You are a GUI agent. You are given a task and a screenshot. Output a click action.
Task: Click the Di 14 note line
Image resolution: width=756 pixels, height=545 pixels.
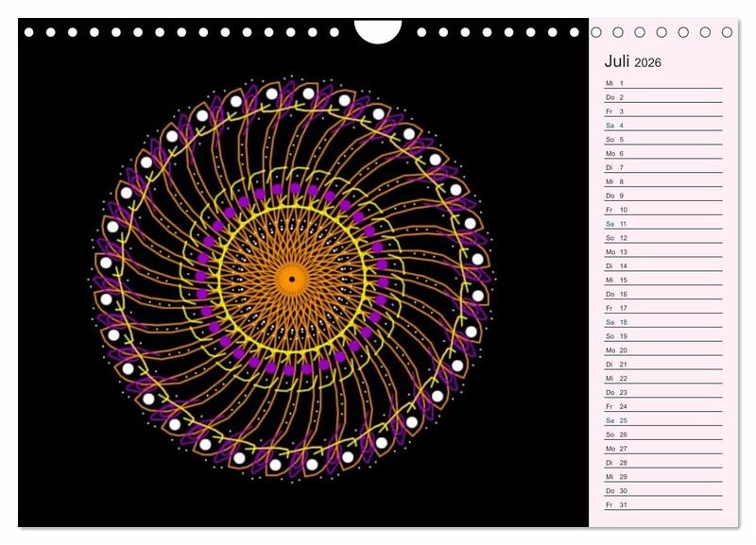point(662,266)
